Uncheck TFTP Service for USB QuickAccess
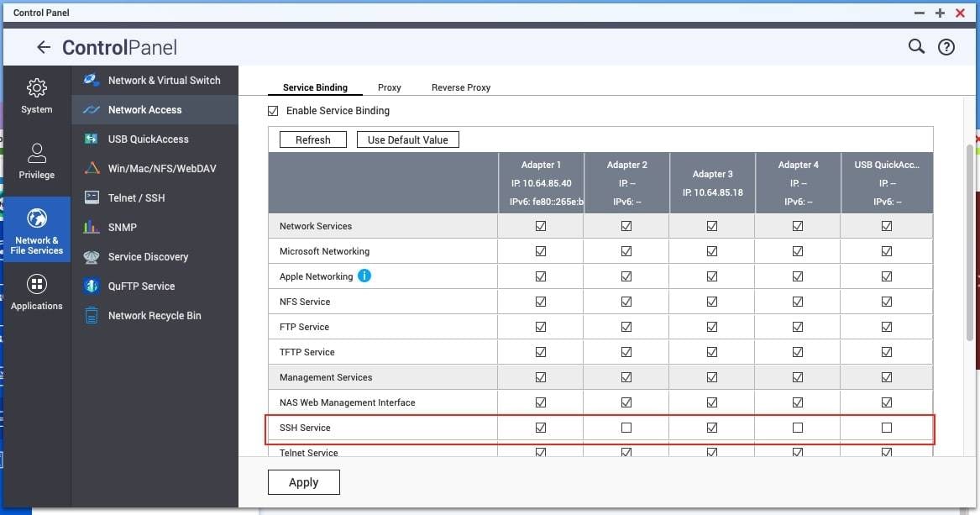Screen dimensions: 980x515 [886, 352]
